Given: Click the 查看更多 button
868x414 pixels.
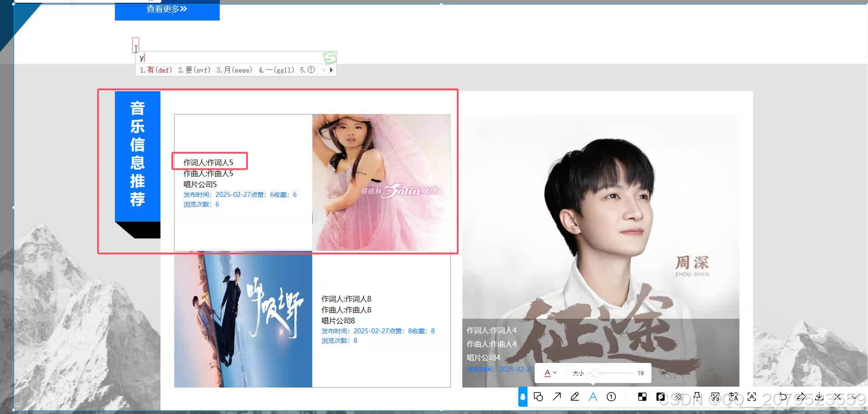Looking at the screenshot, I should [167, 9].
